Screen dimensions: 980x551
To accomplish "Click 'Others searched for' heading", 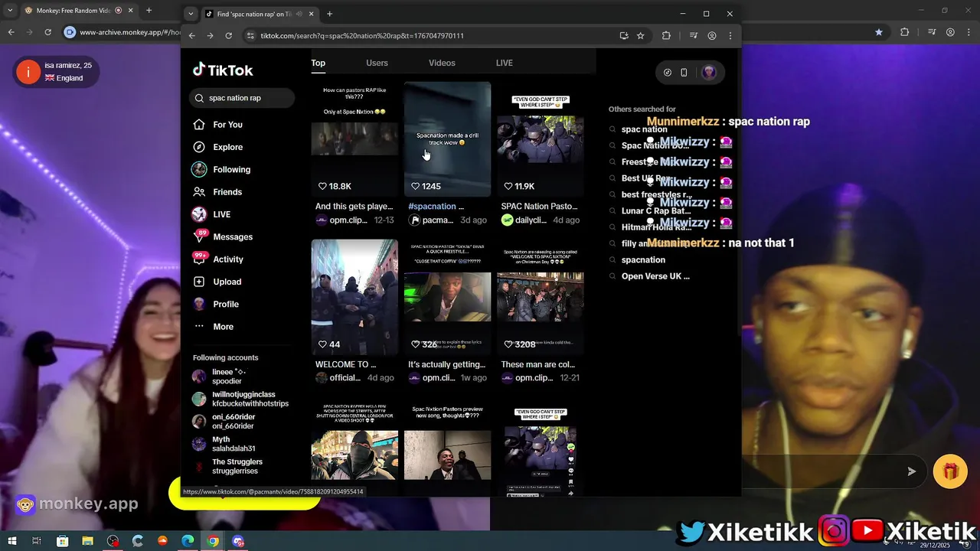I will point(642,109).
